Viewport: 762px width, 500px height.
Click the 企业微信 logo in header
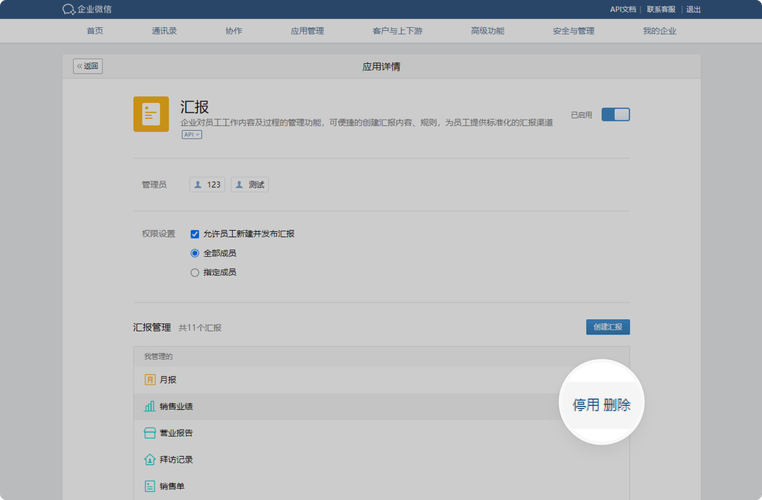point(87,9)
